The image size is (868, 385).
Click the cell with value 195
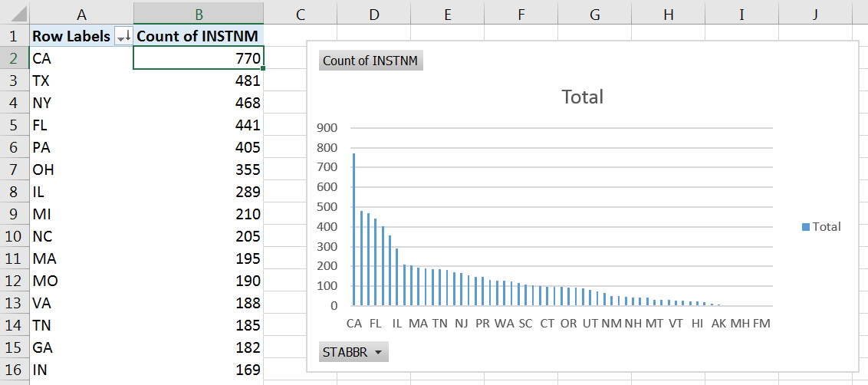click(x=198, y=258)
